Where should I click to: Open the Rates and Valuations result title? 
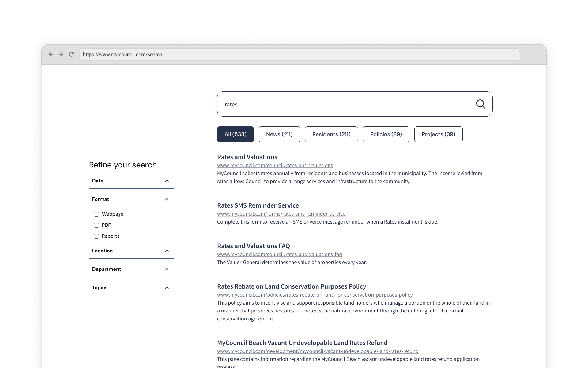pyautogui.click(x=247, y=157)
